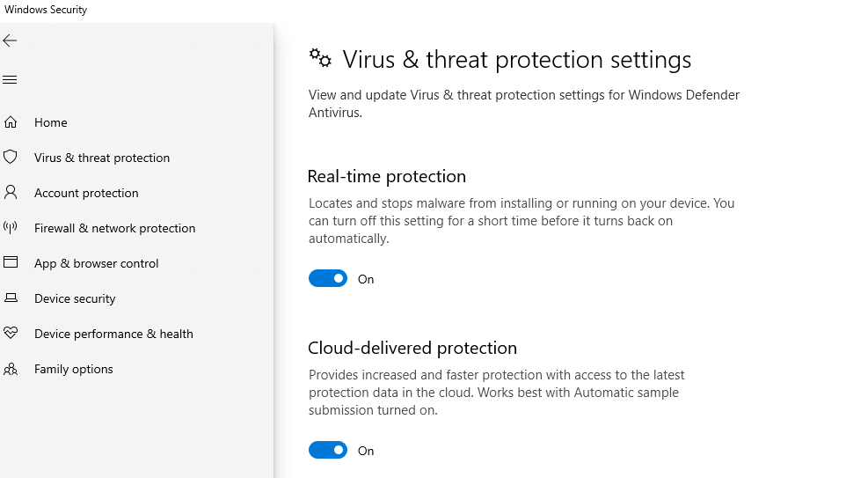868x478 pixels.
Task: Select the Account protection menu label
Action: (x=86, y=193)
